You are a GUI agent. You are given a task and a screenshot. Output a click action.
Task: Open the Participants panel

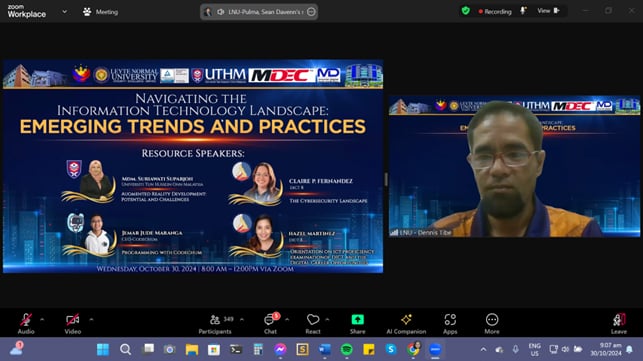215,323
